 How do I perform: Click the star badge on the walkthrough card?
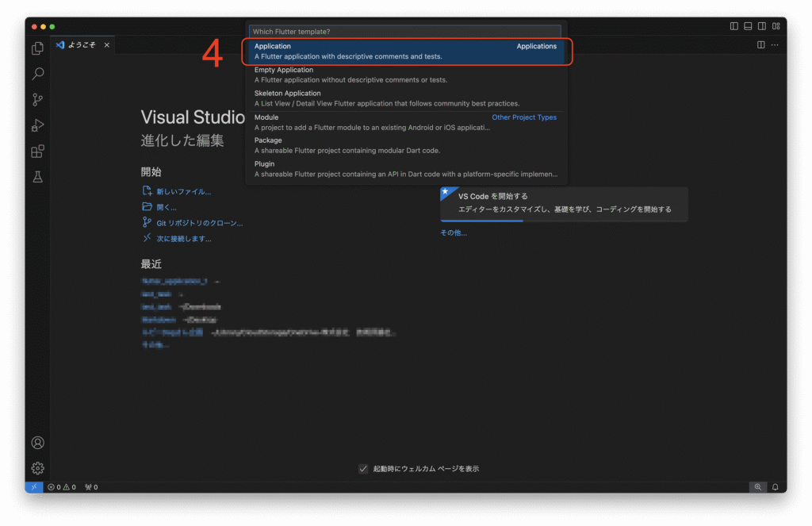coord(446,192)
